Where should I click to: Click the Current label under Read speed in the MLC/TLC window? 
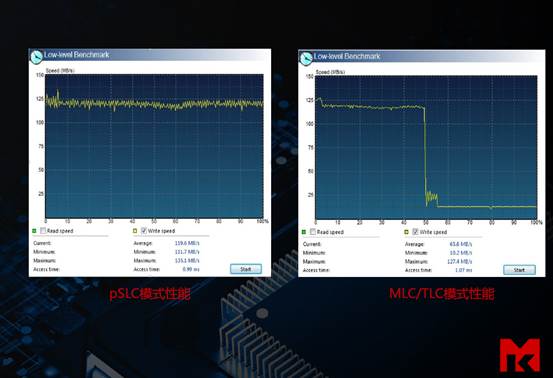coord(312,244)
